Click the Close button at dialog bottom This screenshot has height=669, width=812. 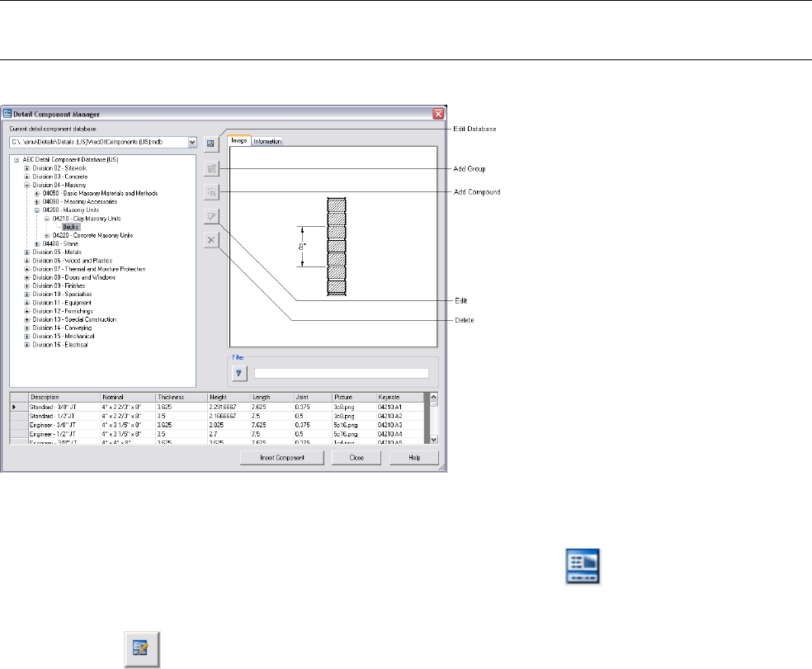point(356,458)
